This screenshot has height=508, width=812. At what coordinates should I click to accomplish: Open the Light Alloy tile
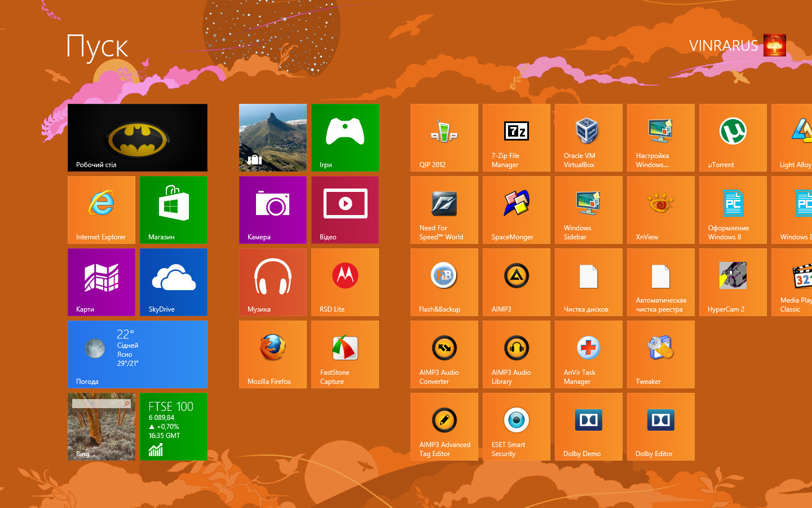(792, 138)
